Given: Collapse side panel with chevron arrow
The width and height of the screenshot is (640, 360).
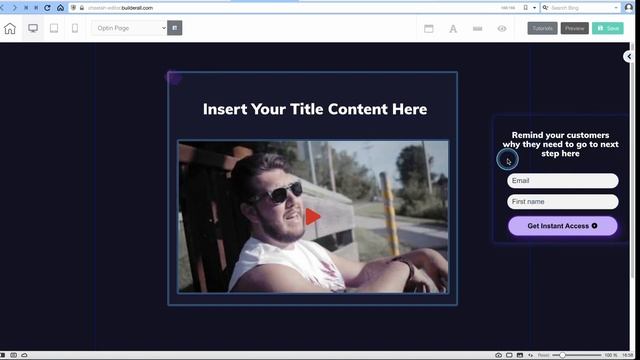Looking at the screenshot, I should pyautogui.click(x=629, y=56).
